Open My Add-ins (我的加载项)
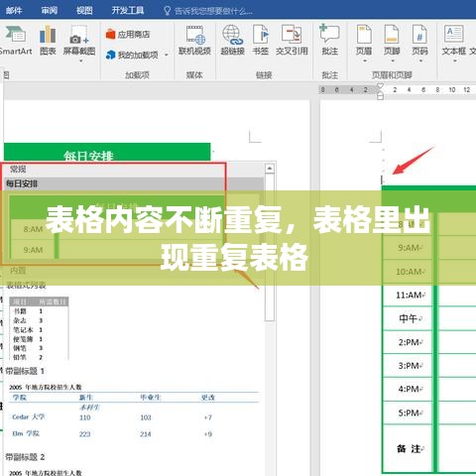This screenshot has height=476, width=476. pos(132,55)
